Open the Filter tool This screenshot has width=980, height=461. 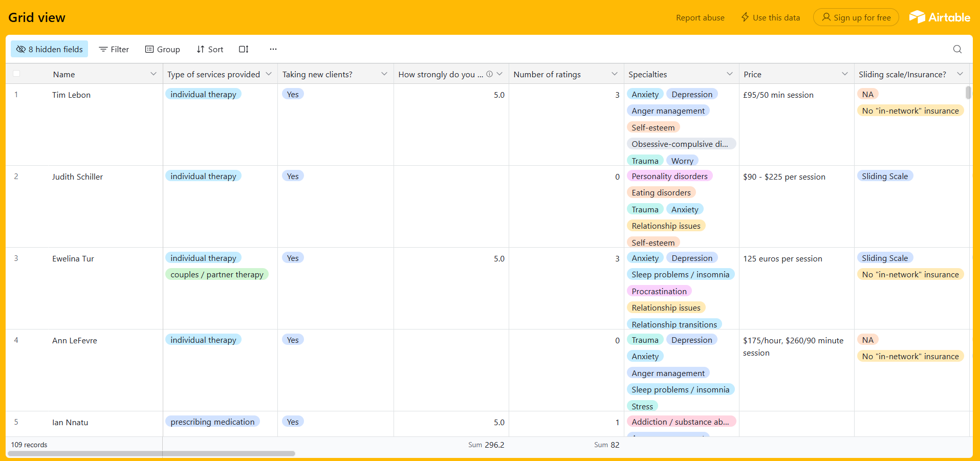tap(114, 49)
